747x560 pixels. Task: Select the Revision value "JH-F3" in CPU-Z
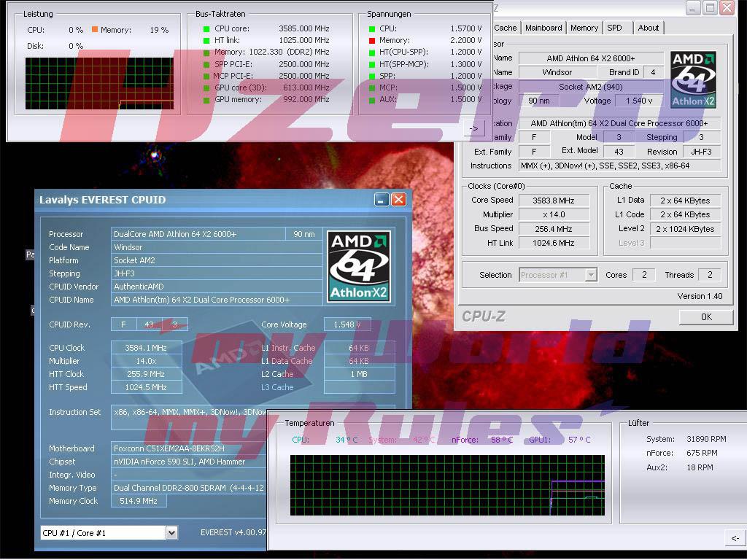[x=702, y=152]
